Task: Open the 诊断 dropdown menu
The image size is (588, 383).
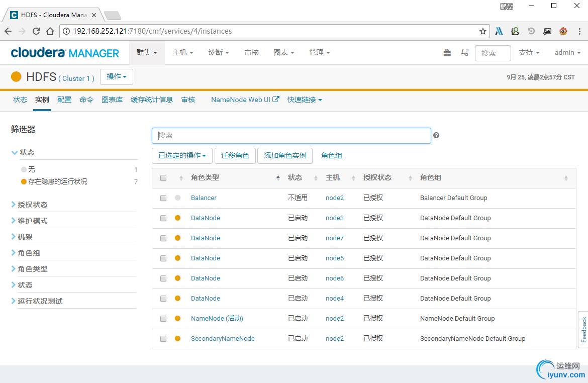Action: (x=219, y=52)
